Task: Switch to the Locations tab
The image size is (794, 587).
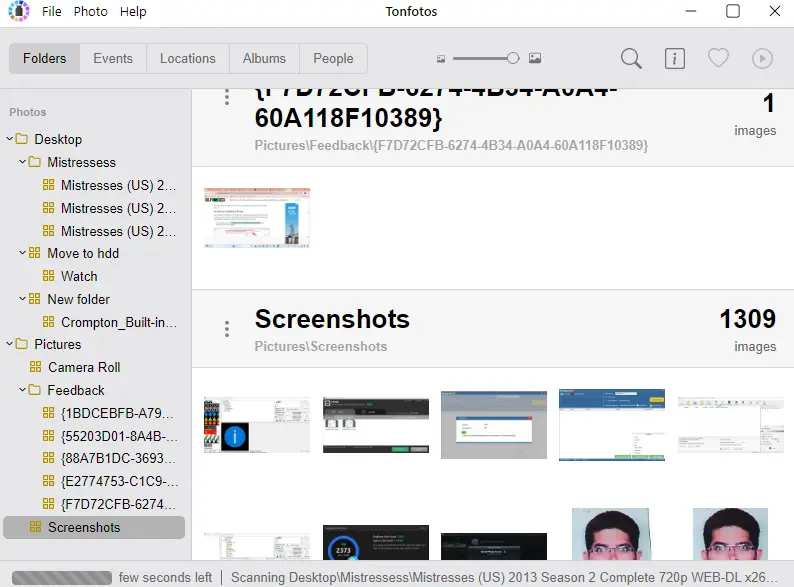Action: click(x=188, y=59)
